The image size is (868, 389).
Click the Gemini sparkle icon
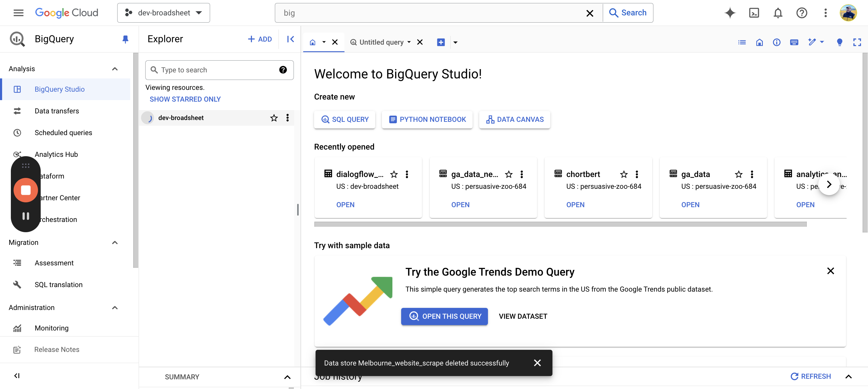[730, 13]
